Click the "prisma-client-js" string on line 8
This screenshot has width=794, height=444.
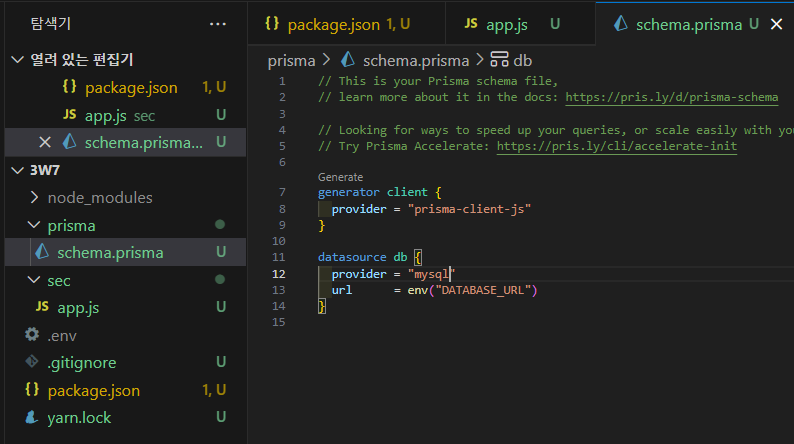[469, 209]
